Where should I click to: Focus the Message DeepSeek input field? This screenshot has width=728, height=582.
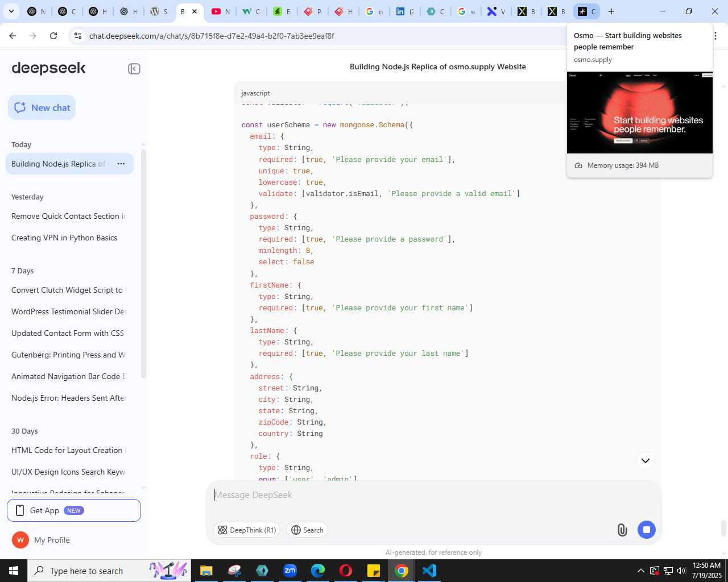[433, 495]
